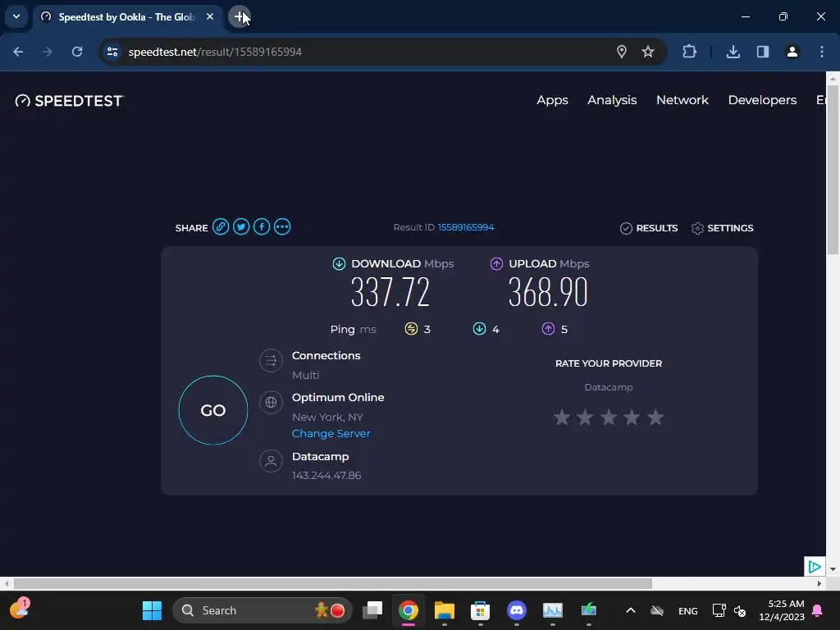Image resolution: width=840 pixels, height=630 pixels.
Task: Open the Apps menu item
Action: click(552, 100)
